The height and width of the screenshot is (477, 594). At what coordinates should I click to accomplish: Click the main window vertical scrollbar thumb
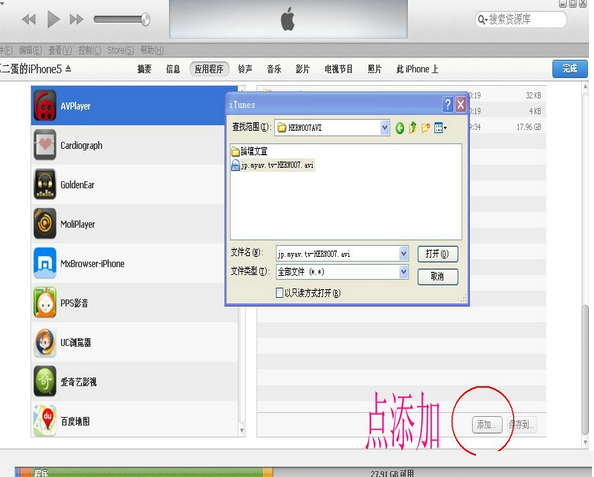(x=586, y=370)
